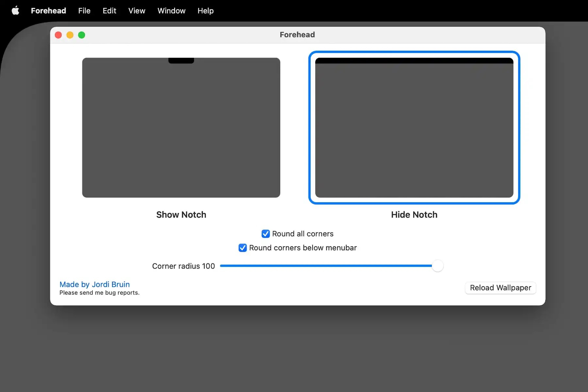Click the Hide Notch text label
The height and width of the screenshot is (392, 588).
click(x=414, y=215)
